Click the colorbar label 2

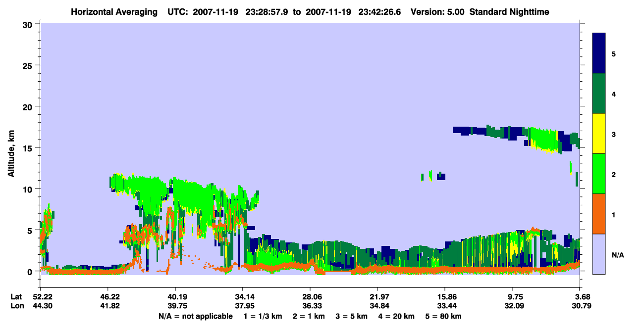614,174
